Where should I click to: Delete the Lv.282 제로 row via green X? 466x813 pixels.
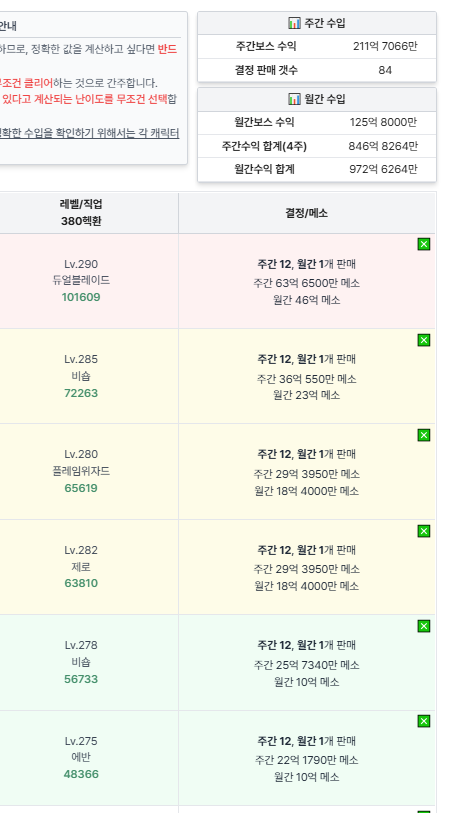click(x=423, y=531)
